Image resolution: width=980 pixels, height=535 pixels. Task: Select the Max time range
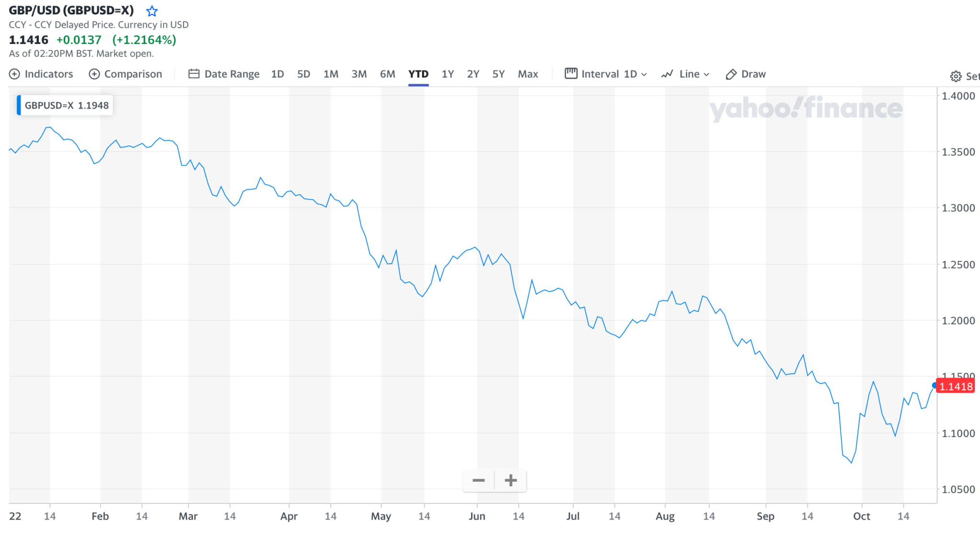point(528,74)
